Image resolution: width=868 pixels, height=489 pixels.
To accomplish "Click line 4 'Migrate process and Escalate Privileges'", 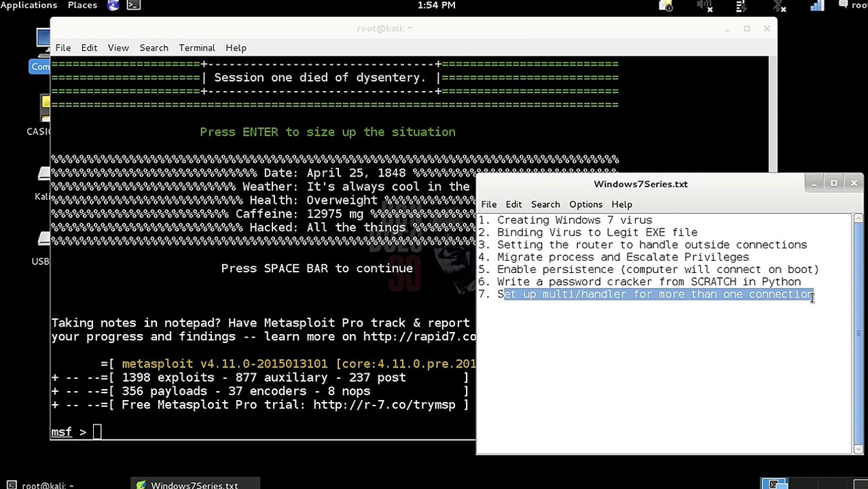I will (614, 257).
